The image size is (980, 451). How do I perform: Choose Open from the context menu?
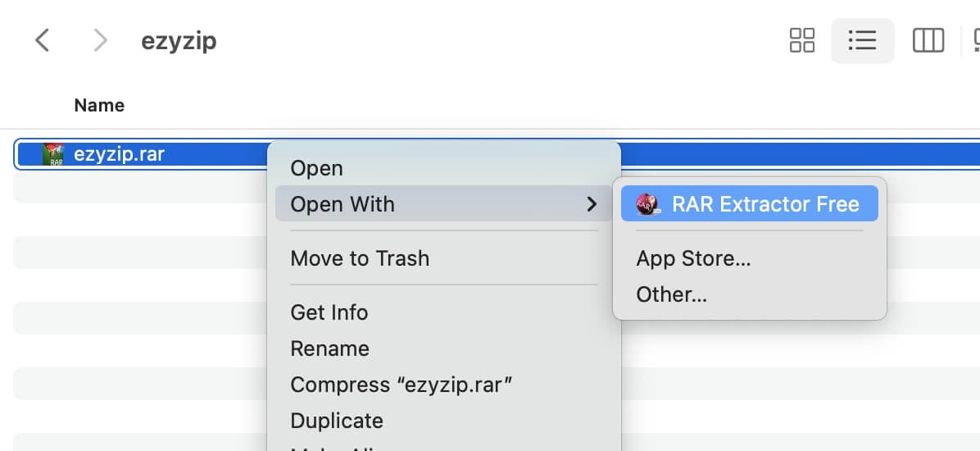(317, 168)
